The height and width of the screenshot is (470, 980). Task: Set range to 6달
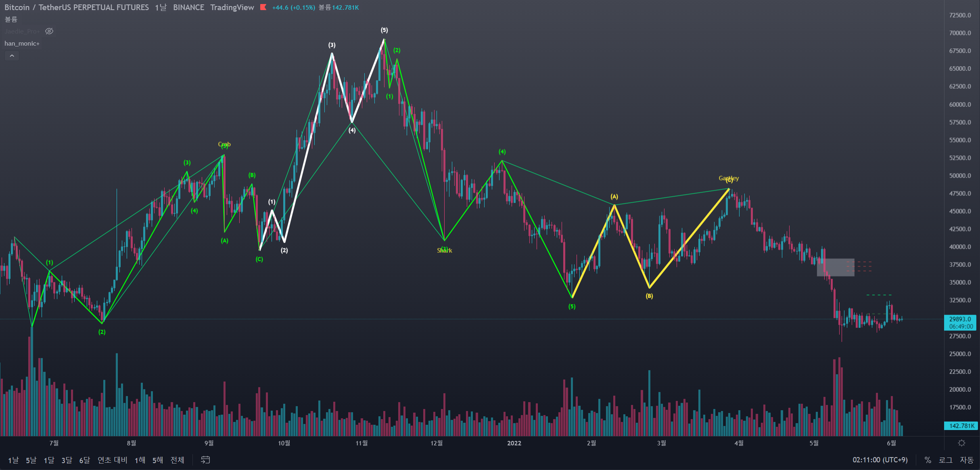coord(84,460)
